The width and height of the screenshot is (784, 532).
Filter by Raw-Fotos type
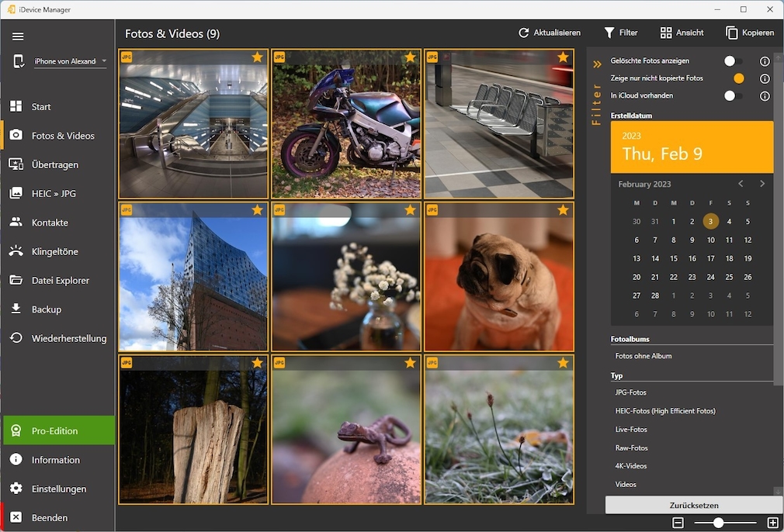[x=631, y=447]
